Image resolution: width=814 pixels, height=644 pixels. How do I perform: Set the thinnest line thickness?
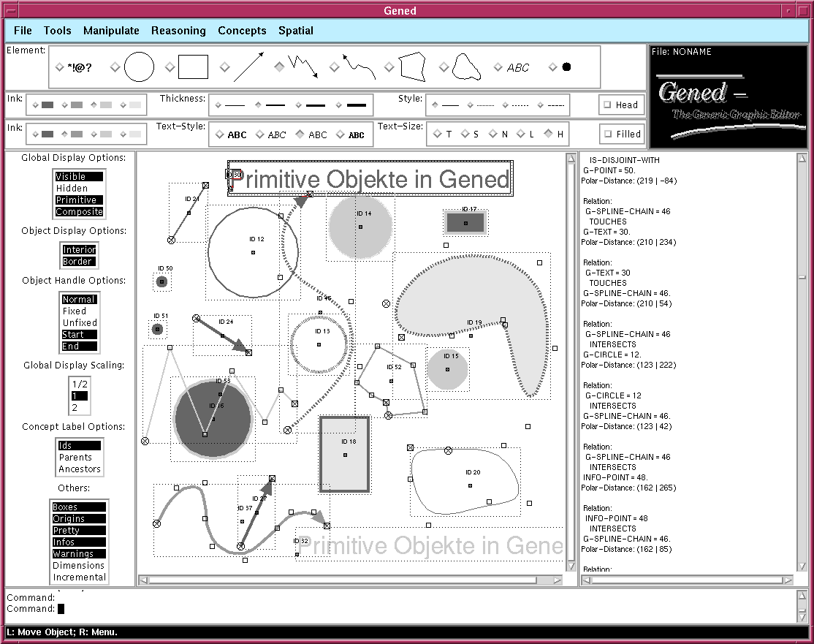pyautogui.click(x=230, y=105)
